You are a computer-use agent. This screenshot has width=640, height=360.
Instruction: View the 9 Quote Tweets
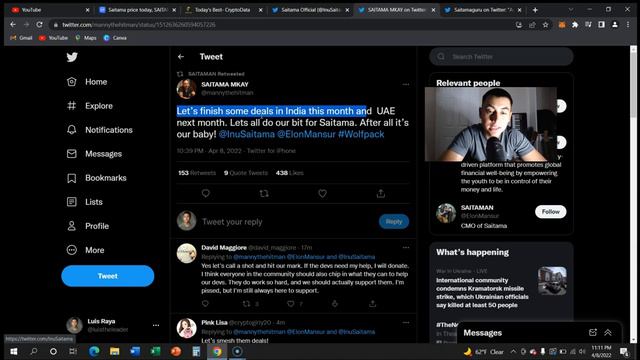coord(246,173)
